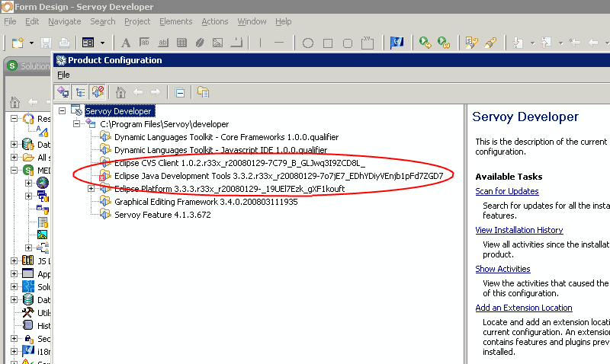Toggle Show Nested Features in Product Configuration
610x364 pixels.
[80, 92]
